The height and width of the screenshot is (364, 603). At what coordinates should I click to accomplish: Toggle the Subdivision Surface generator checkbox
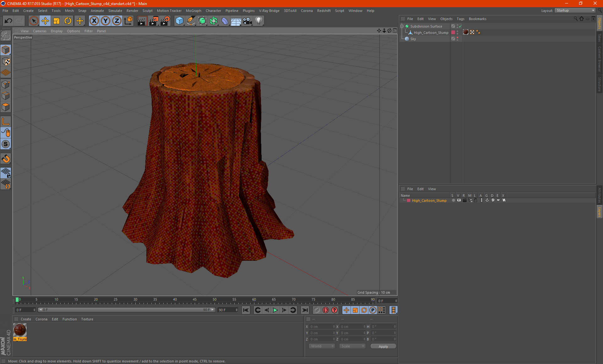pos(459,26)
